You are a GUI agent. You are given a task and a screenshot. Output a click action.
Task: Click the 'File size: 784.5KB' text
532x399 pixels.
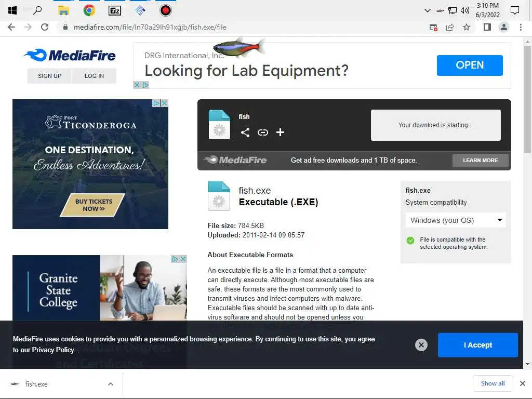pyautogui.click(x=235, y=225)
